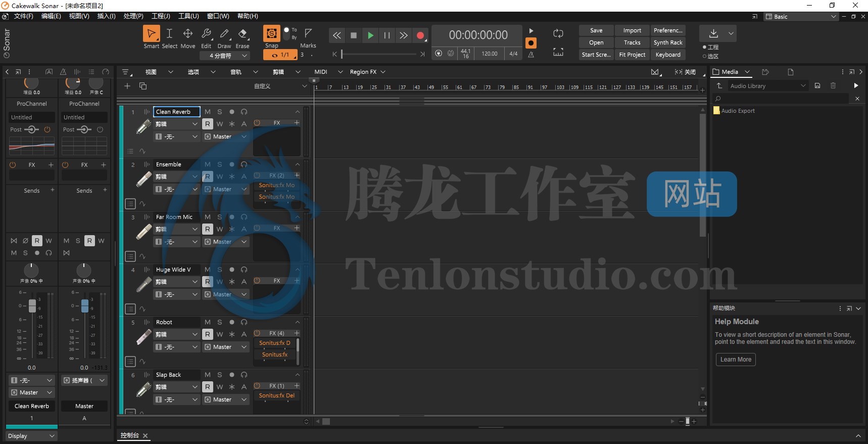The width and height of the screenshot is (868, 444).
Task: Click the Save button
Action: tap(596, 30)
